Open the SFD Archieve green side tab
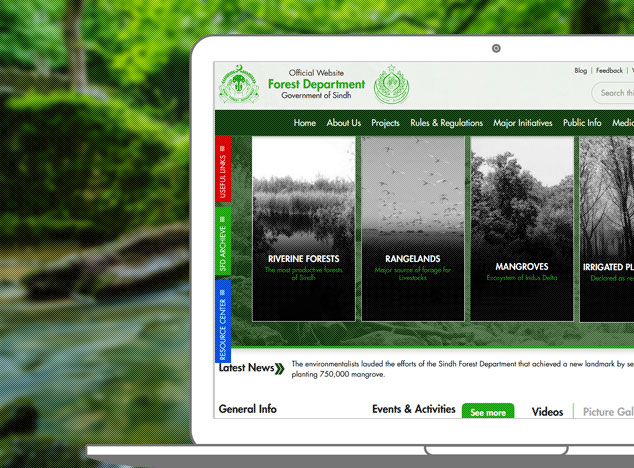Screen dimensions: 634x468 pos(223,241)
